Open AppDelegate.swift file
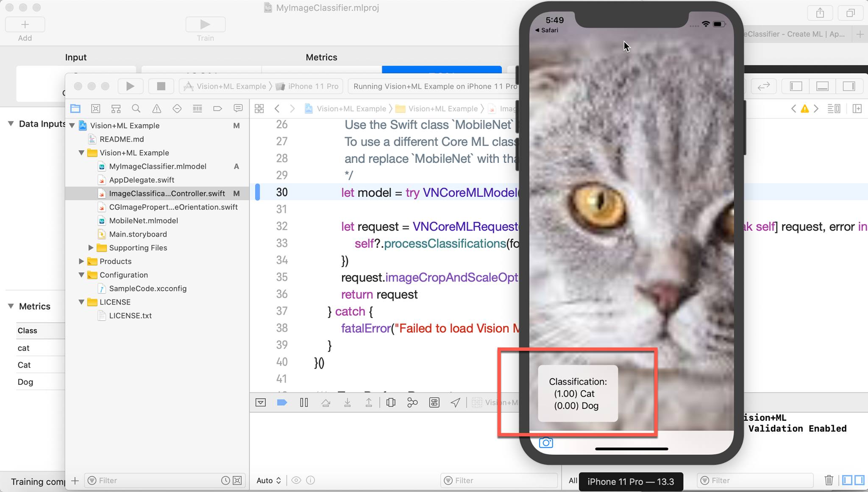Viewport: 868px width, 492px height. (x=142, y=180)
